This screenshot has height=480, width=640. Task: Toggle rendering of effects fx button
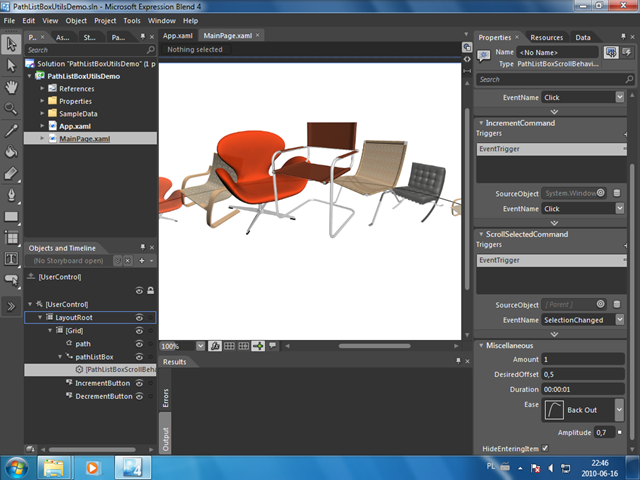tap(215, 346)
